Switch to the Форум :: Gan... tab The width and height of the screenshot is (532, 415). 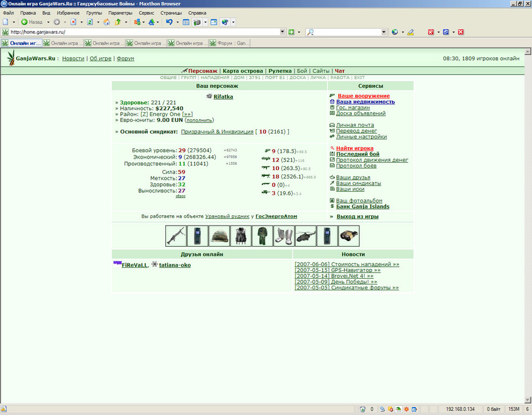click(229, 43)
